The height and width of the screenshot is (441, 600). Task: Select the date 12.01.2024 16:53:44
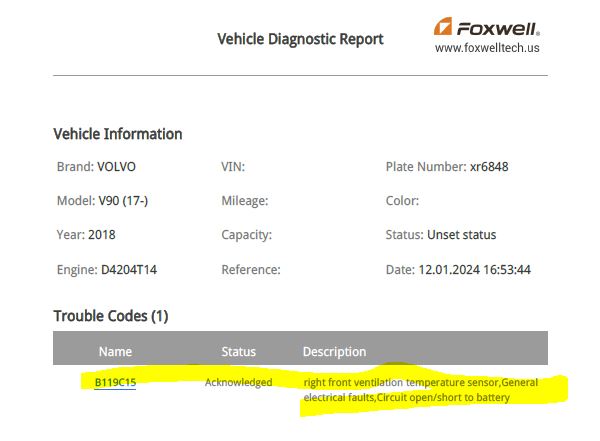coord(474,270)
